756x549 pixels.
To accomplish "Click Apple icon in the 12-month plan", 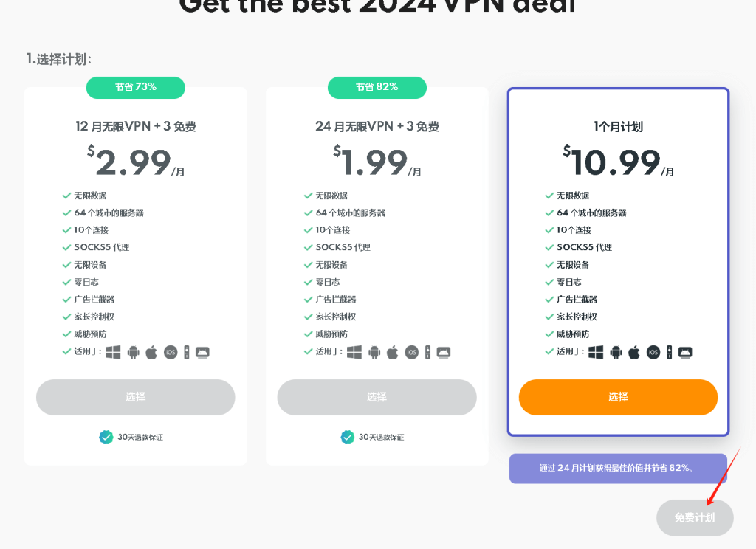I will pyautogui.click(x=151, y=352).
